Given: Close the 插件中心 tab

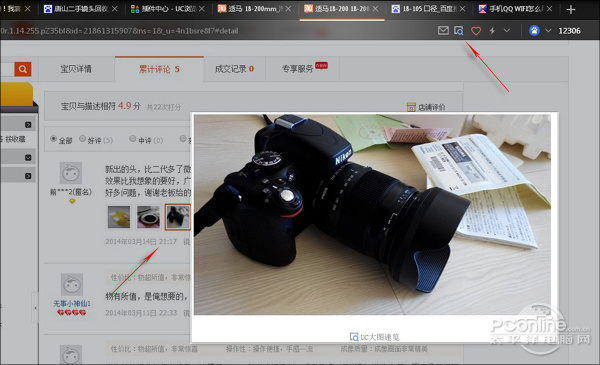Looking at the screenshot, I should tap(202, 9).
